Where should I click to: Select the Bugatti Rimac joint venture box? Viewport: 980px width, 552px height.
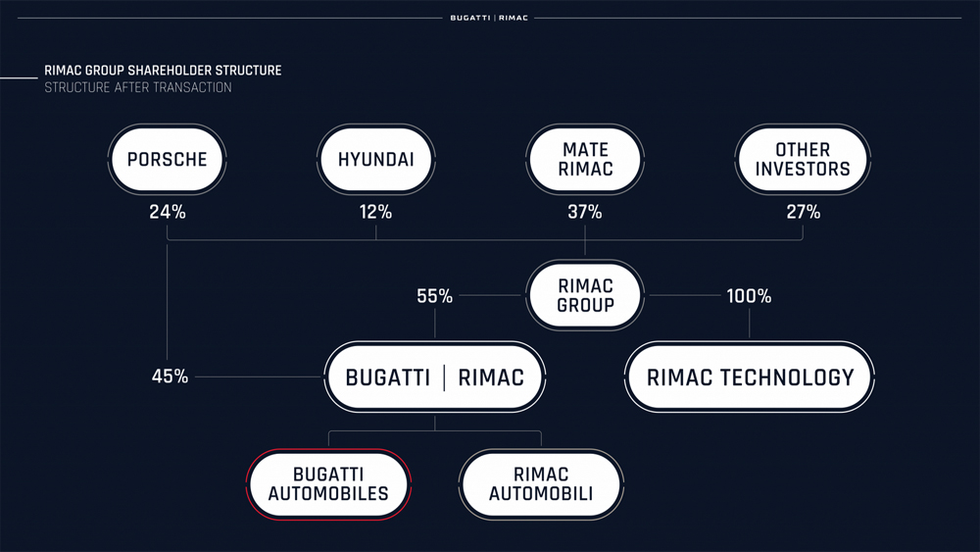coord(435,376)
